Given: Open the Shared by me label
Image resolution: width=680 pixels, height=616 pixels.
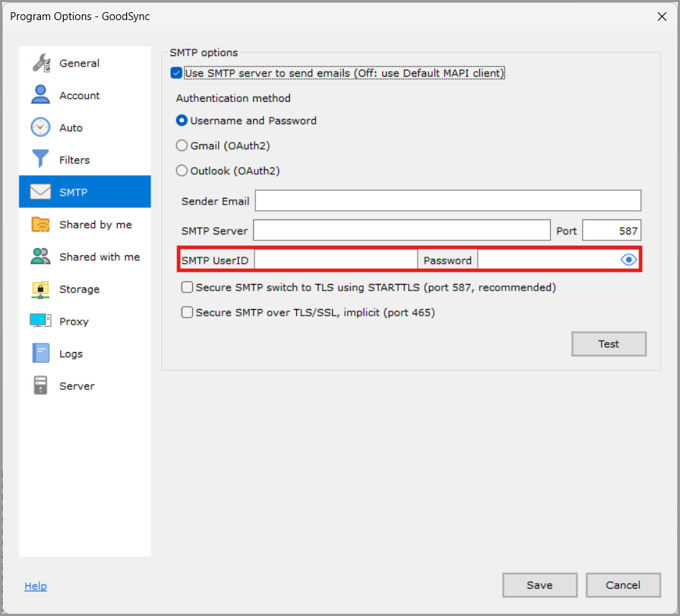Looking at the screenshot, I should [95, 224].
